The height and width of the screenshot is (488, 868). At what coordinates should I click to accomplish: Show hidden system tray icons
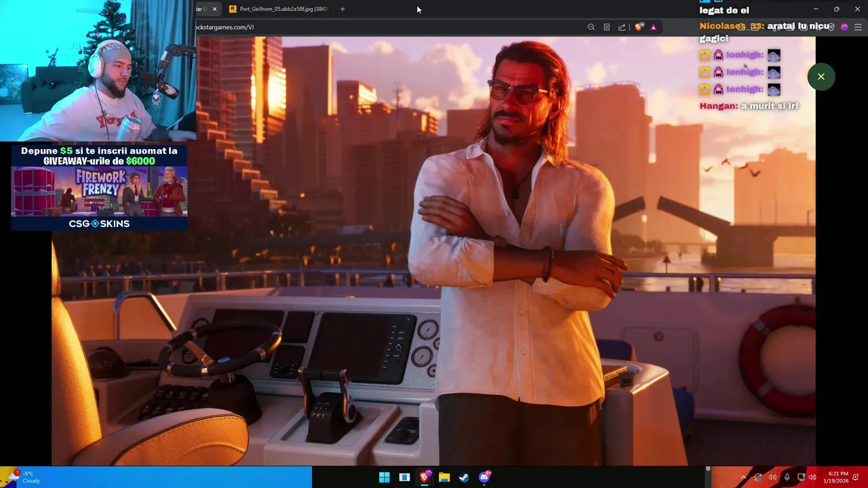point(743,477)
